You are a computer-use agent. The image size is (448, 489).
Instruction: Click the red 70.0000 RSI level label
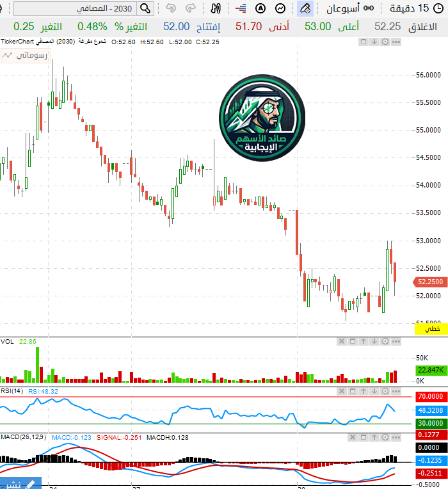click(431, 397)
